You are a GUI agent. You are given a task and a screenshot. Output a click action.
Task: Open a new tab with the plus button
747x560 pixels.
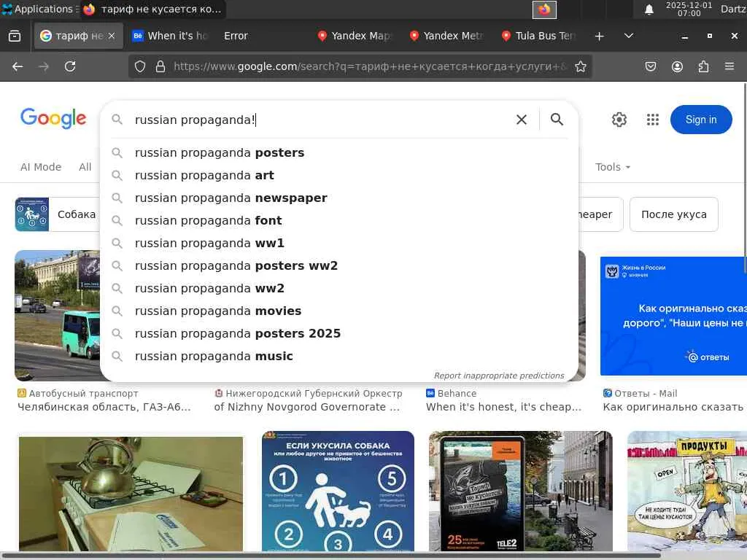click(x=600, y=36)
